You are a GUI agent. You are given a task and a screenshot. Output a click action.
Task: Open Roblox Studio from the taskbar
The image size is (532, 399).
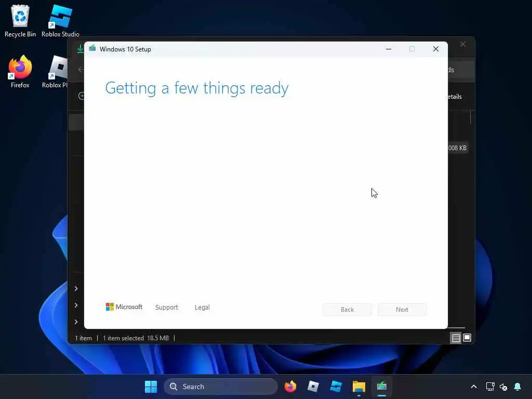pyautogui.click(x=336, y=387)
